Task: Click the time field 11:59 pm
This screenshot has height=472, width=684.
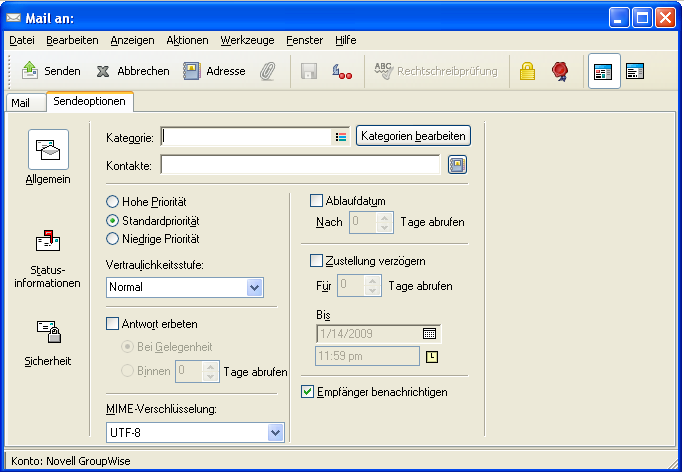Action: pyautogui.click(x=367, y=356)
